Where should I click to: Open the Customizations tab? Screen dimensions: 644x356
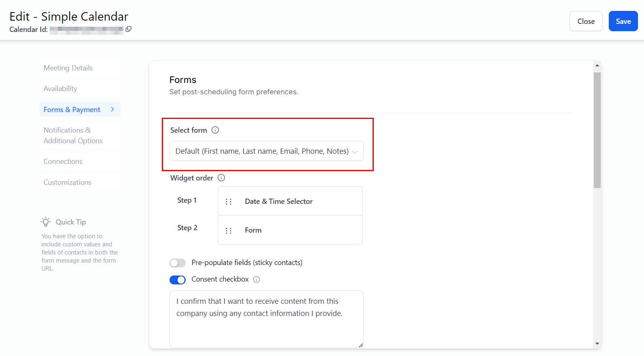coord(67,182)
